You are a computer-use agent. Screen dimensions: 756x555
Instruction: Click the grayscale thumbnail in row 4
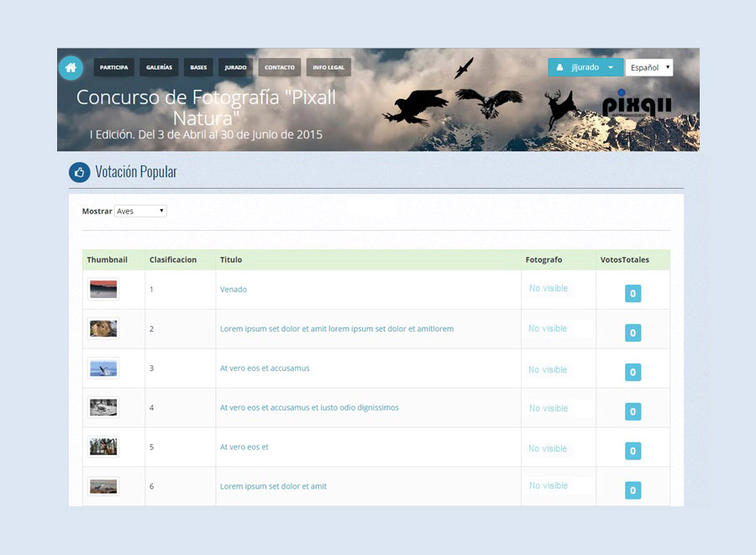coord(103,407)
